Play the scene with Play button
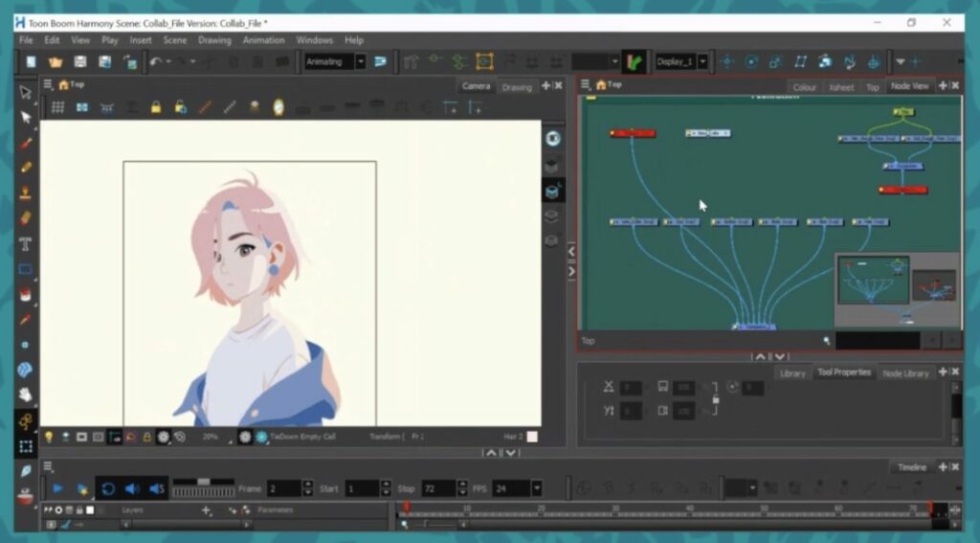This screenshot has width=980, height=543. [57, 488]
